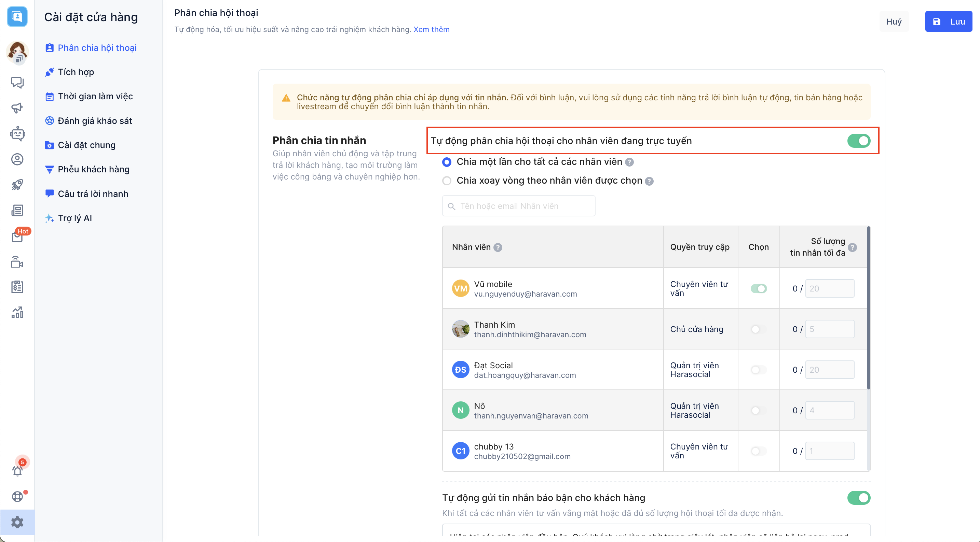Turn off auto busy message toggle
Screen dimensions: 980x542
click(858, 498)
